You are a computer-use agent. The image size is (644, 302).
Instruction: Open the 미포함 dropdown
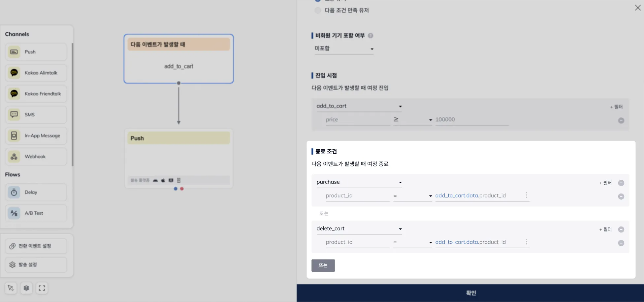344,48
